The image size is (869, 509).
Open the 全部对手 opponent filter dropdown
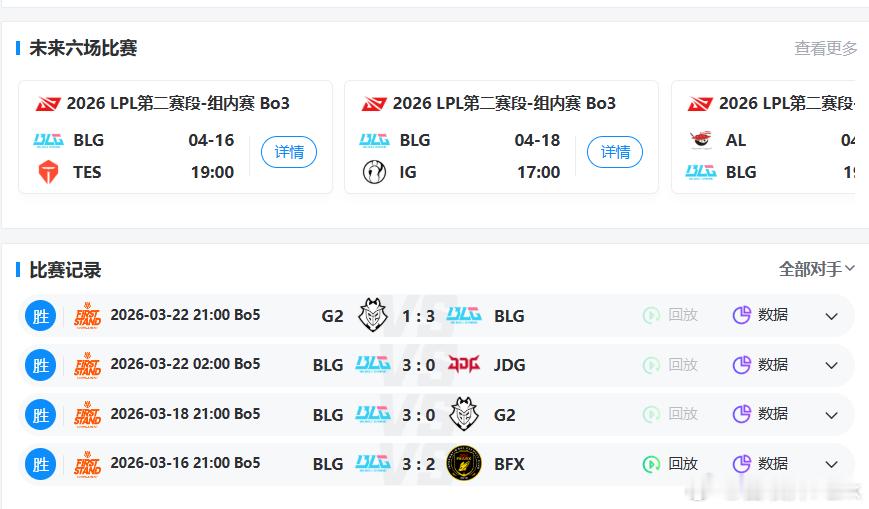point(817,269)
